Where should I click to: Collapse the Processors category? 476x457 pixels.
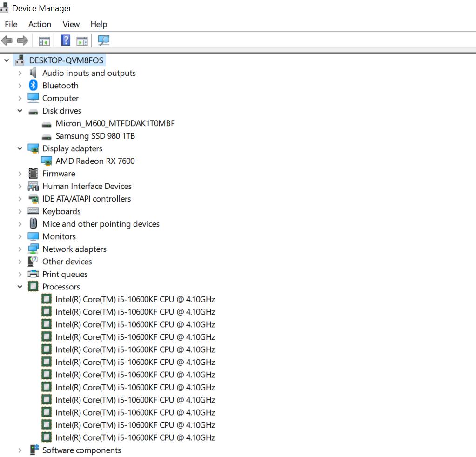[x=20, y=287]
